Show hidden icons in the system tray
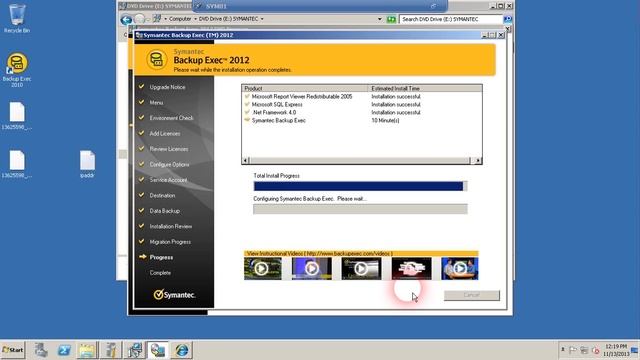Screen dimensions: 640x360 562,350
